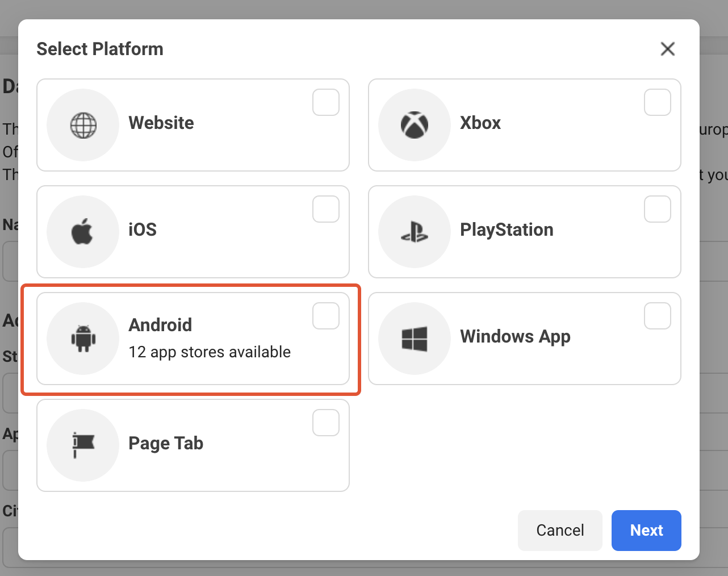The image size is (728, 576).
Task: Click the Android robot icon
Action: 83,339
